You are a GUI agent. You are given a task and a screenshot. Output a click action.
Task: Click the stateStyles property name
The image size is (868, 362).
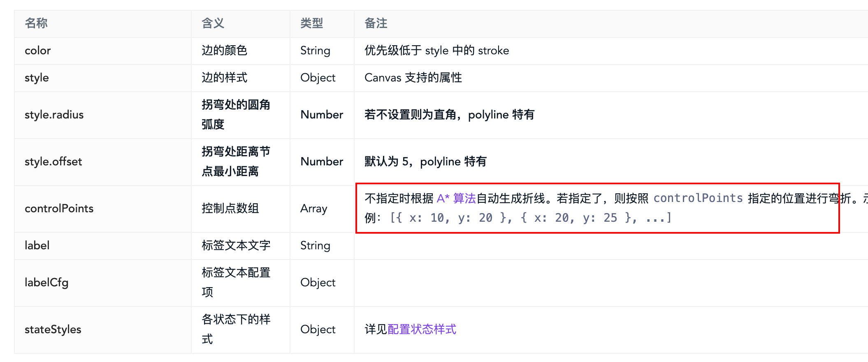[x=53, y=330]
